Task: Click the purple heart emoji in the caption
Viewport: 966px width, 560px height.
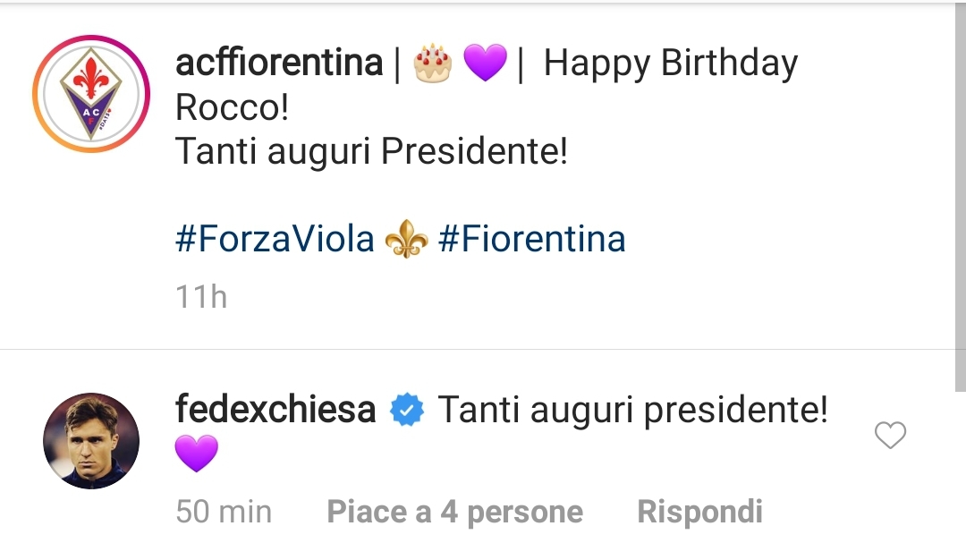Action: click(486, 64)
